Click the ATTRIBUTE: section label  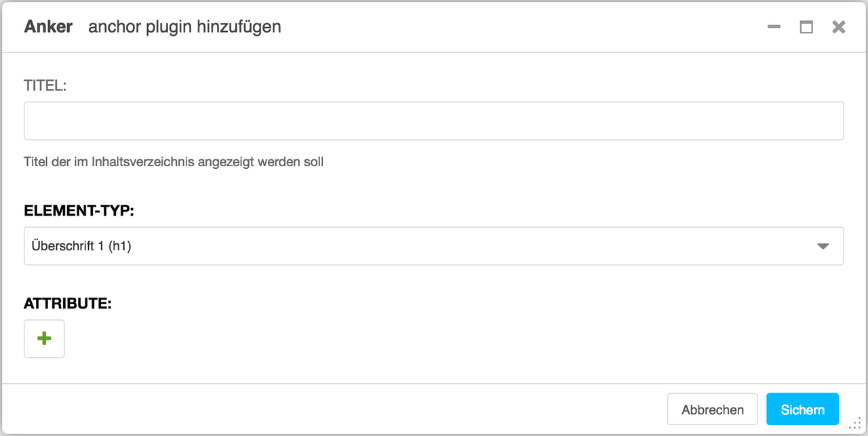[68, 304]
